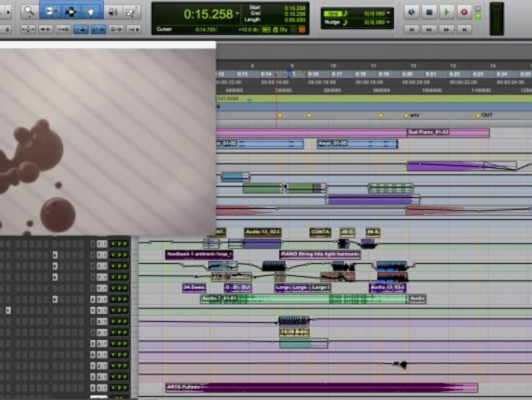Image resolution: width=532 pixels, height=400 pixels.
Task: Click green timeline-data icon left of Dly
Action: [267, 29]
